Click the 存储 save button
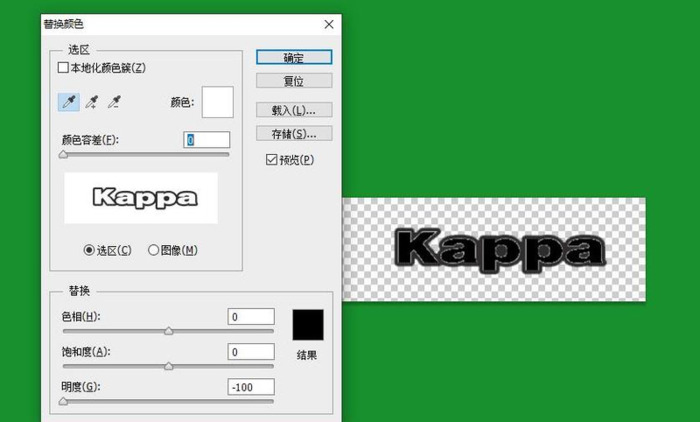The image size is (700, 422). point(293,132)
